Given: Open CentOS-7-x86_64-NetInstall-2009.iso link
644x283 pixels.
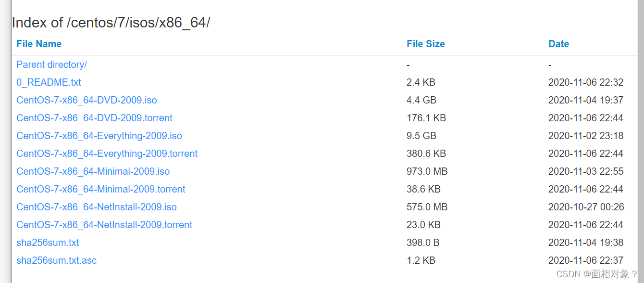Looking at the screenshot, I should tap(97, 207).
